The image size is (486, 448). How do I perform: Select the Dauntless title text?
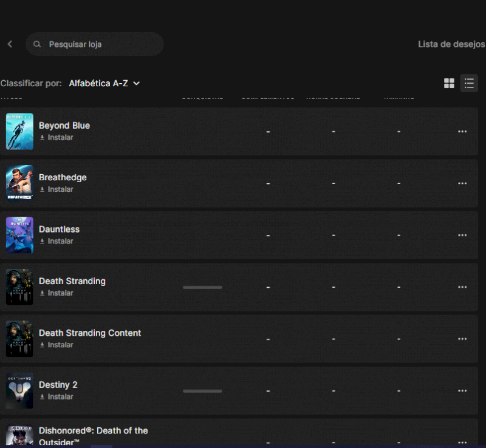click(59, 229)
